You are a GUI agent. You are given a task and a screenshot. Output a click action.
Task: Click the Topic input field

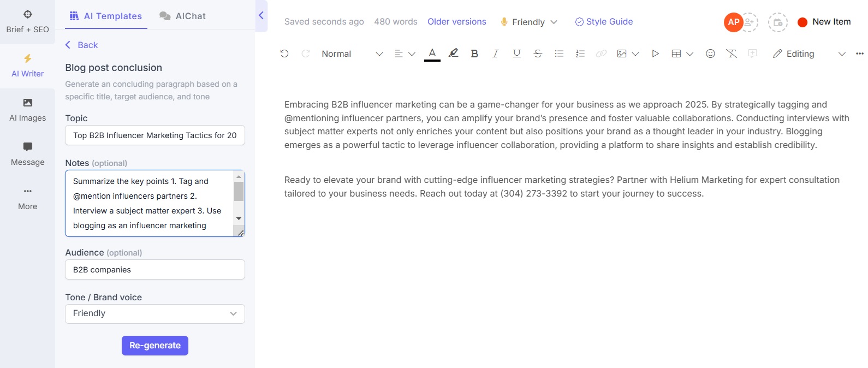coord(155,135)
